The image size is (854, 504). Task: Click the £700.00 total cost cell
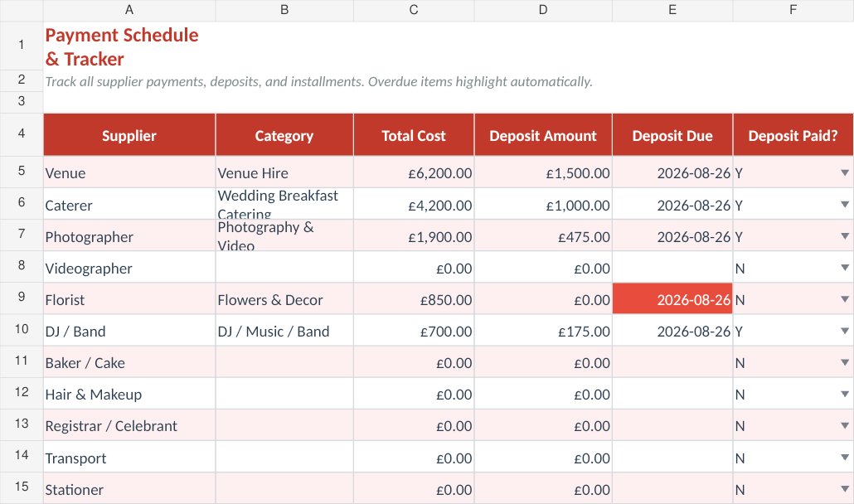pyautogui.click(x=414, y=331)
